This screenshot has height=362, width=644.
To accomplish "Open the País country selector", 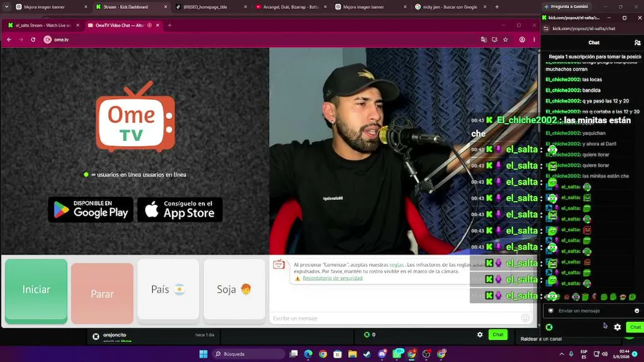I will pos(169,290).
